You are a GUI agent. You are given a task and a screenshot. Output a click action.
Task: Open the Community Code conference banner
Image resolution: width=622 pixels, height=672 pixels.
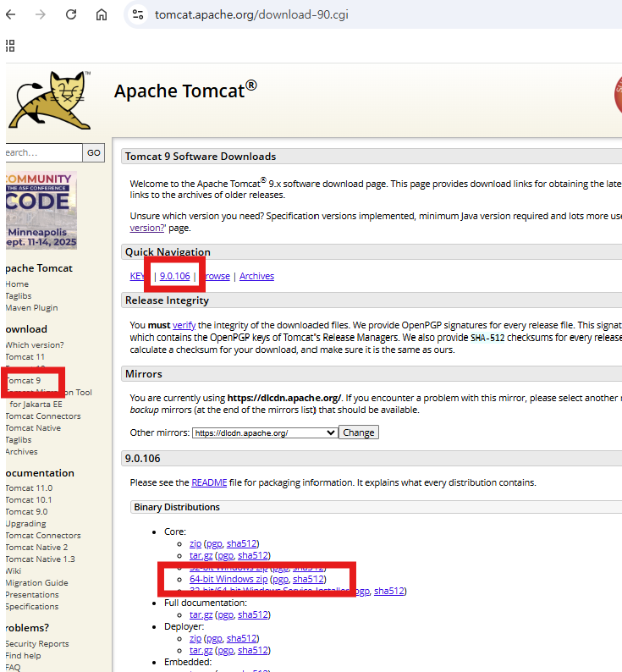pos(41,210)
